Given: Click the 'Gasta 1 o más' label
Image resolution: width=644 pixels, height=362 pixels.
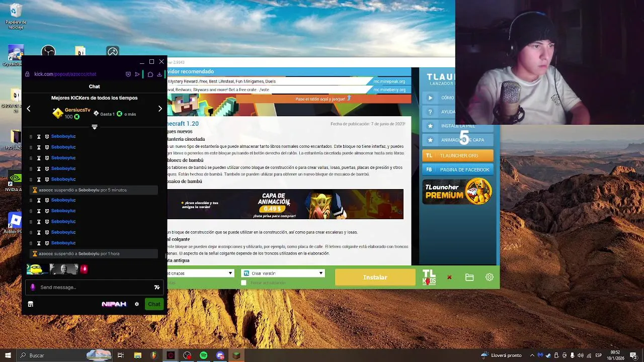Looking at the screenshot, I should coord(115,114).
